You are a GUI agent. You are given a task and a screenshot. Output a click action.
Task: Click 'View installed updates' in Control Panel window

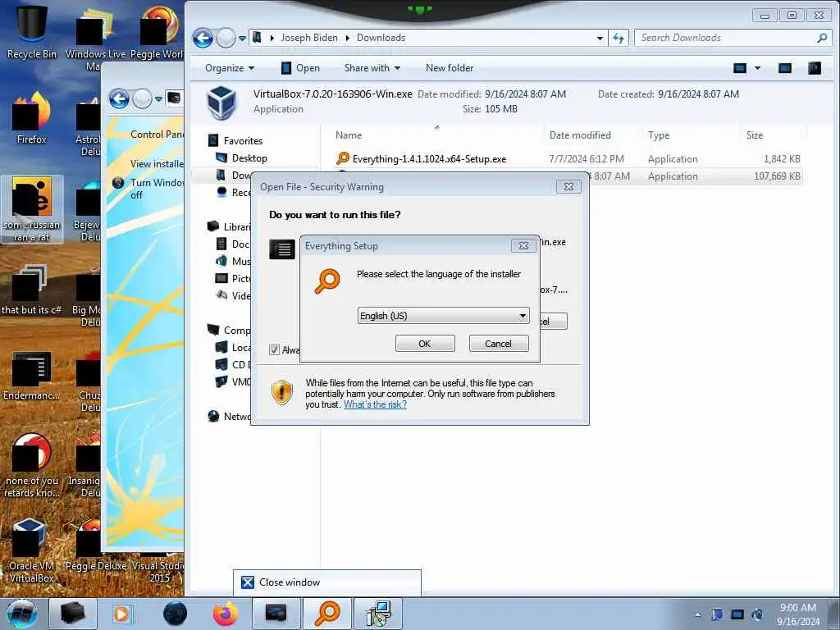pos(157,164)
